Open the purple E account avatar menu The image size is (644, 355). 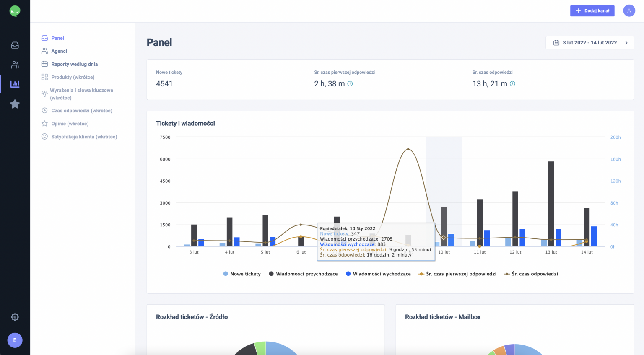pos(15,340)
